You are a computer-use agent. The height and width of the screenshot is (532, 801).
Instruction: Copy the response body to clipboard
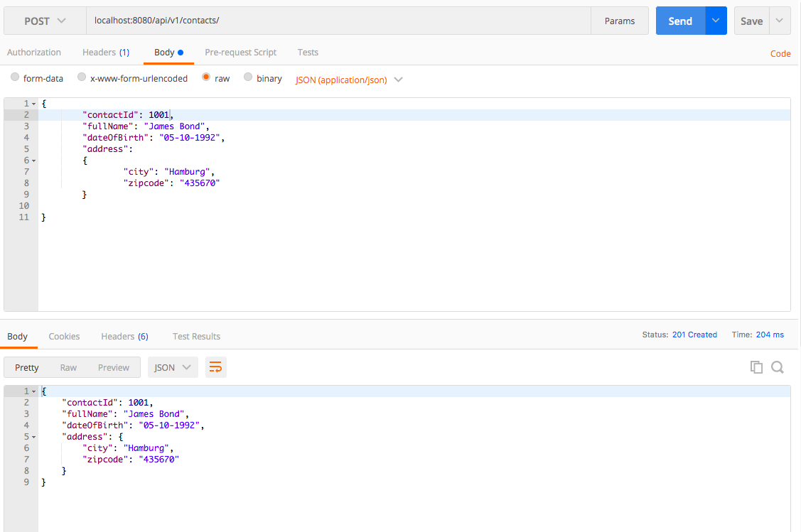(756, 367)
